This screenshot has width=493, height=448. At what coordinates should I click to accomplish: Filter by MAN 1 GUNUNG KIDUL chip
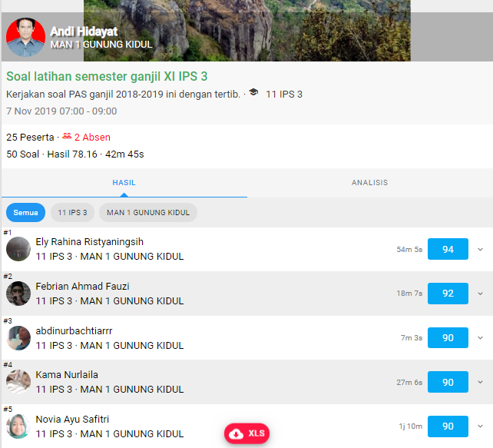point(148,212)
